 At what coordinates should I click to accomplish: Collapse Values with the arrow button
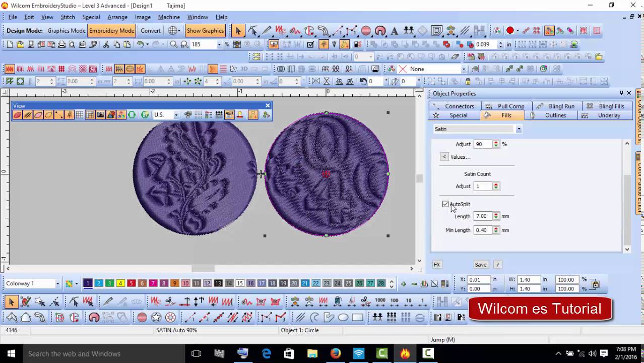[444, 157]
